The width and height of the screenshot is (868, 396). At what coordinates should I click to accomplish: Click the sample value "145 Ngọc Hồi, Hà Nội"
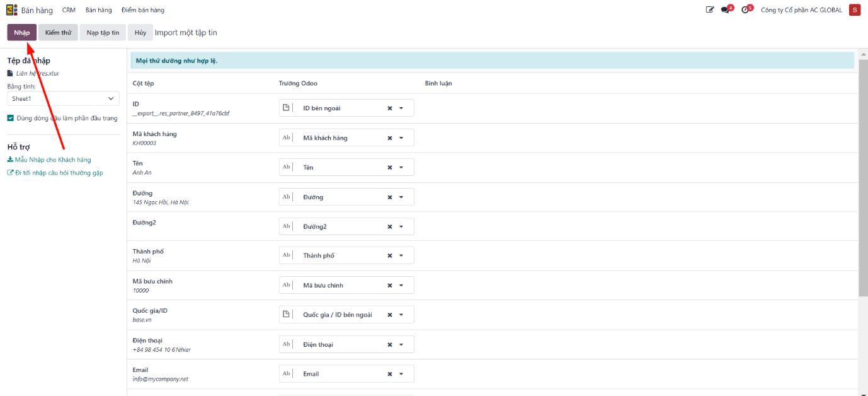pyautogui.click(x=161, y=202)
